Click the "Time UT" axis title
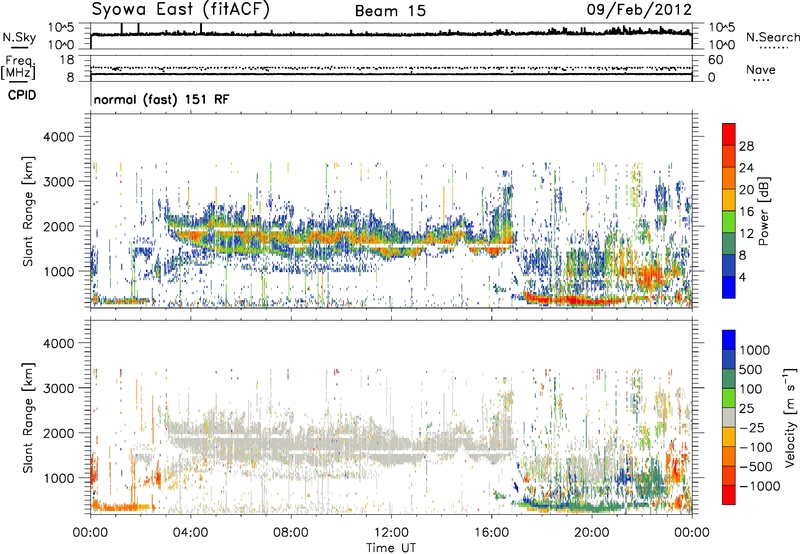The height and width of the screenshot is (554, 800). (391, 548)
